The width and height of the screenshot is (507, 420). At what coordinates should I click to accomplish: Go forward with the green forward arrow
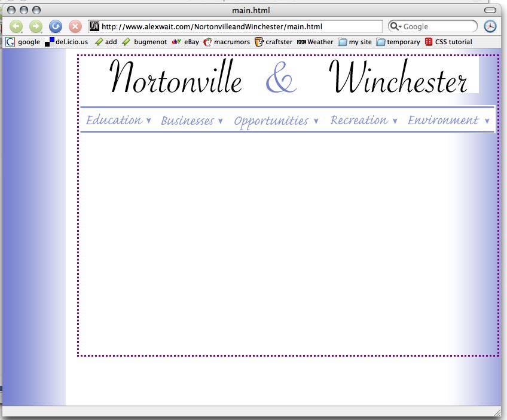point(35,26)
